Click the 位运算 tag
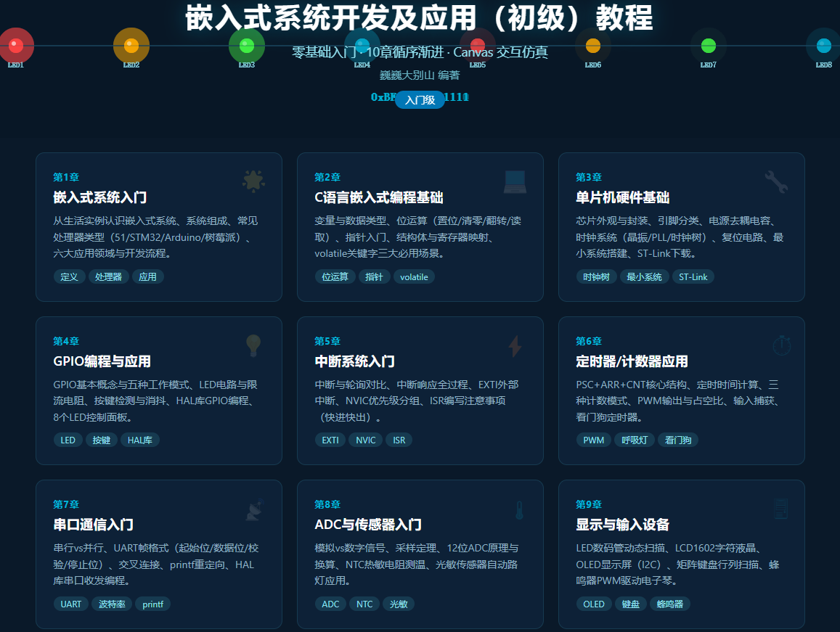Screen dimensions: 840x632 tap(335, 277)
